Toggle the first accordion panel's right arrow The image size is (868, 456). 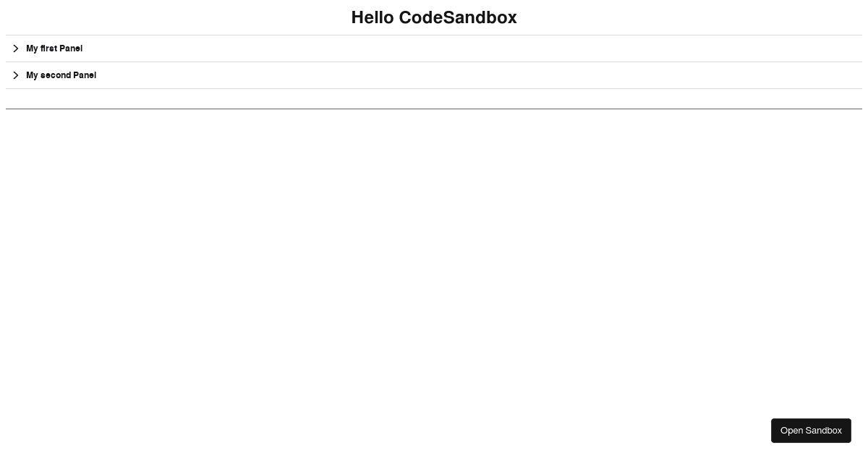15,48
